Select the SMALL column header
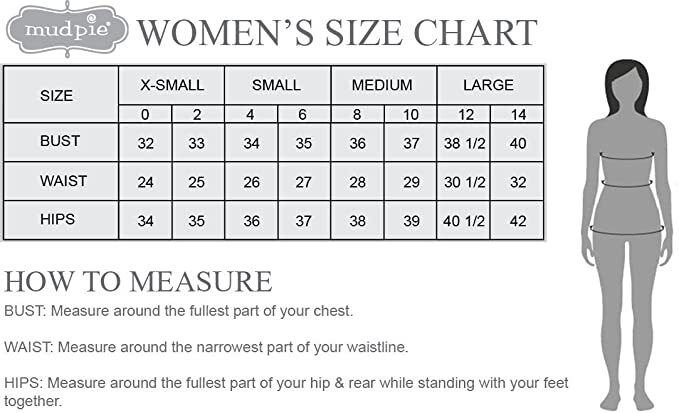The height and width of the screenshot is (413, 679). [x=277, y=85]
